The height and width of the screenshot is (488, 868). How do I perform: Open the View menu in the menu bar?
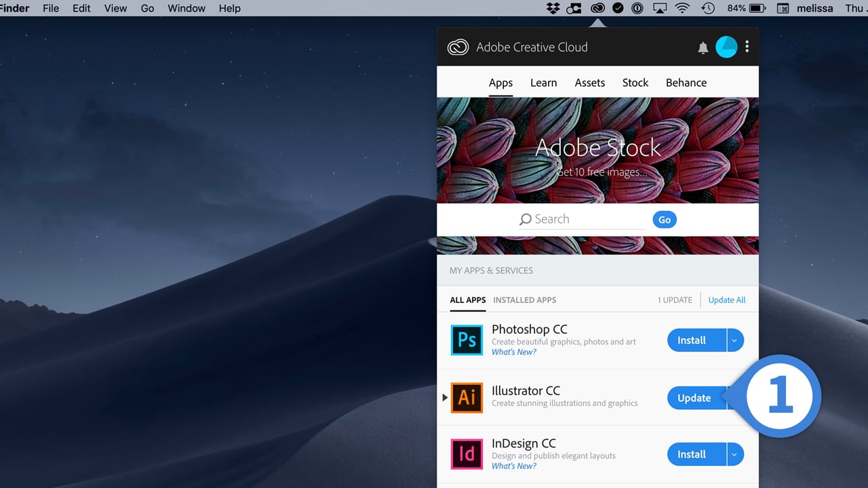[115, 8]
